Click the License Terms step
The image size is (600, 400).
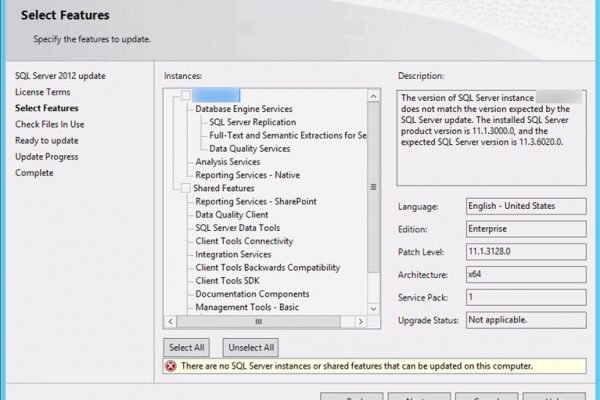[x=42, y=92]
